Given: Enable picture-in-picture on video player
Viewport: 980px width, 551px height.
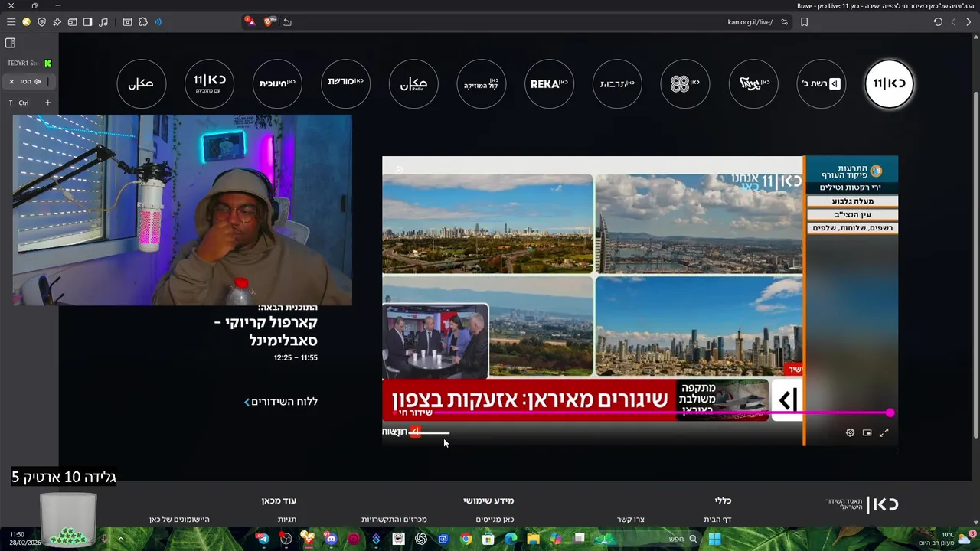Looking at the screenshot, I should tap(867, 432).
